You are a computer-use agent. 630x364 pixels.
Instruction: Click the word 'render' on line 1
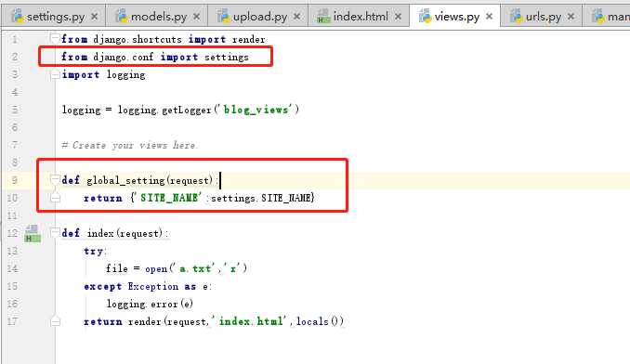tap(249, 39)
